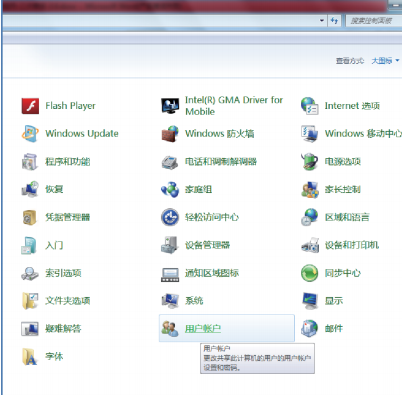Open the 程序和功能 icon
402x395 pixels.
pyautogui.click(x=30, y=162)
